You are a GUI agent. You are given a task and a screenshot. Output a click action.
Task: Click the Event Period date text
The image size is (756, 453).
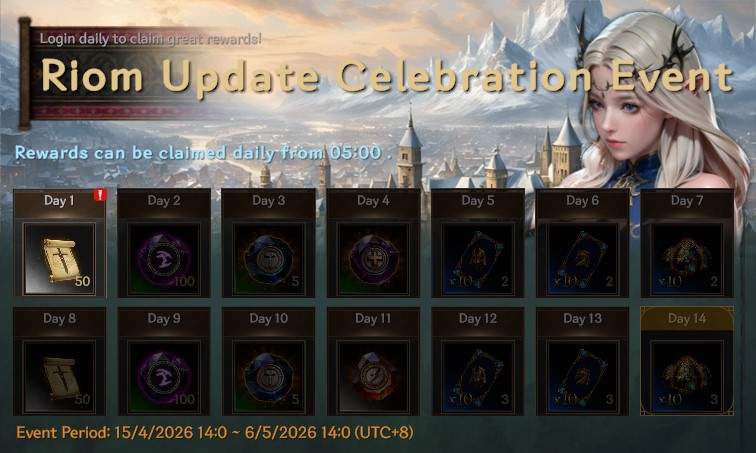(x=215, y=432)
